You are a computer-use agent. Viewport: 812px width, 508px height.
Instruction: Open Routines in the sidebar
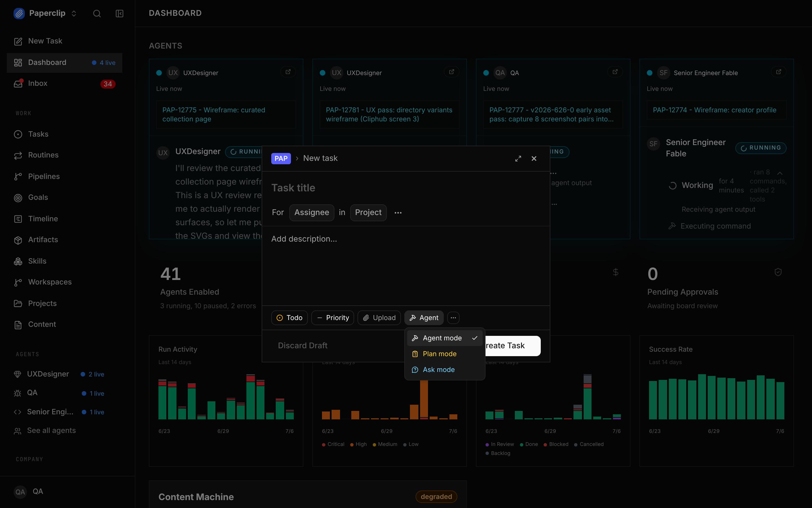coord(65,155)
